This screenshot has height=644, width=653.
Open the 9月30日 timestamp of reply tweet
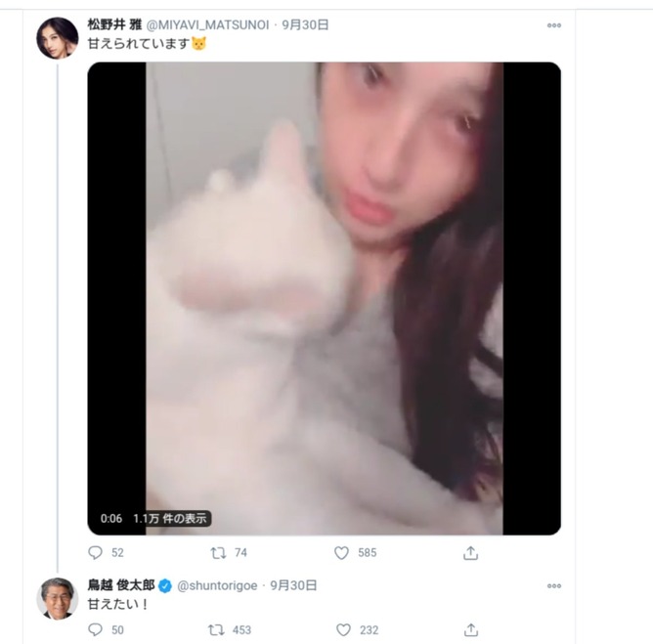(x=293, y=585)
